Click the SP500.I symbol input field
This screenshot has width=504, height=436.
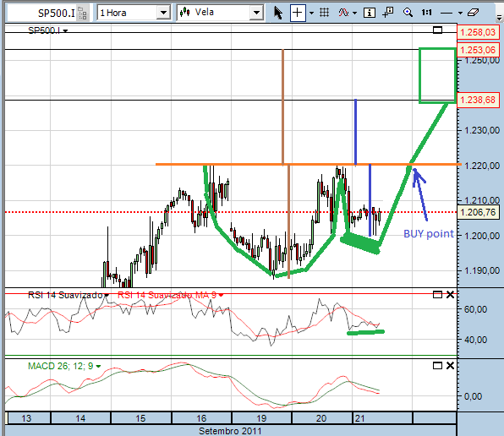pyautogui.click(x=42, y=14)
